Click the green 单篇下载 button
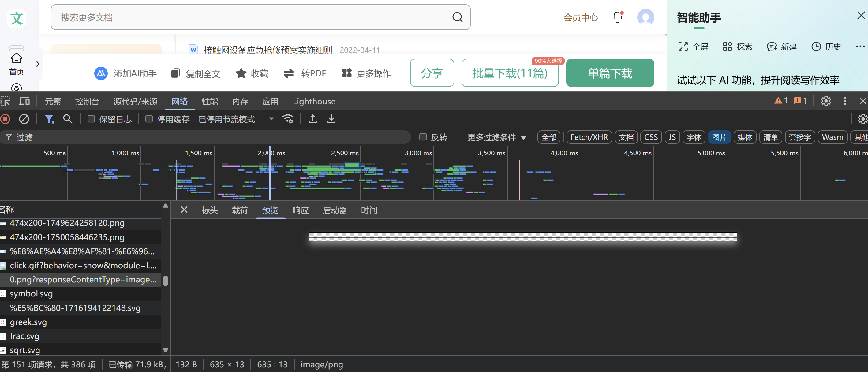868x372 pixels. pos(610,73)
